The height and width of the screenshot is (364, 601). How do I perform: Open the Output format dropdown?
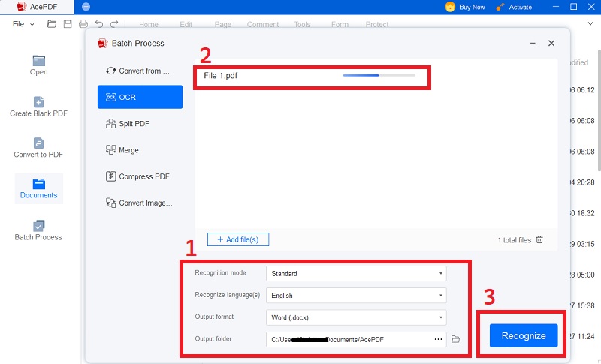click(356, 317)
